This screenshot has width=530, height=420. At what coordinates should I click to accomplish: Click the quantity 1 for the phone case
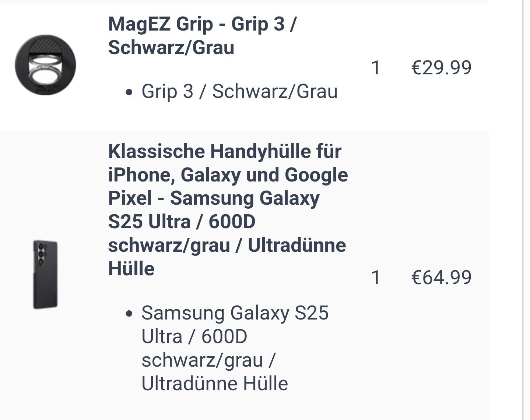click(x=376, y=278)
